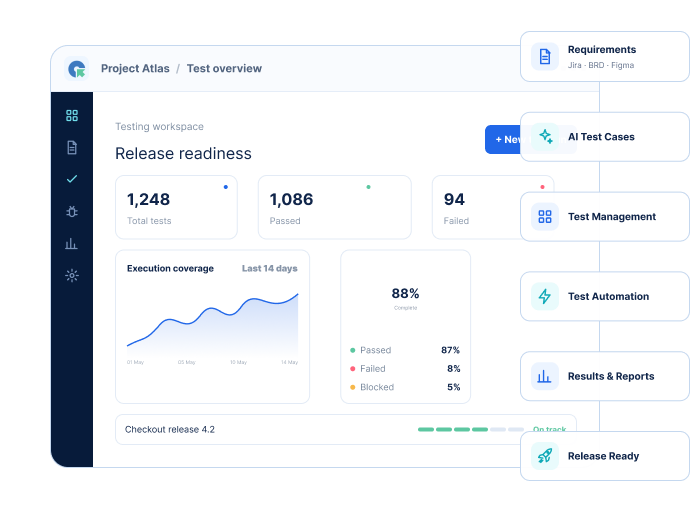Open the Test Automation card
The height and width of the screenshot is (513, 690).
[x=605, y=296]
